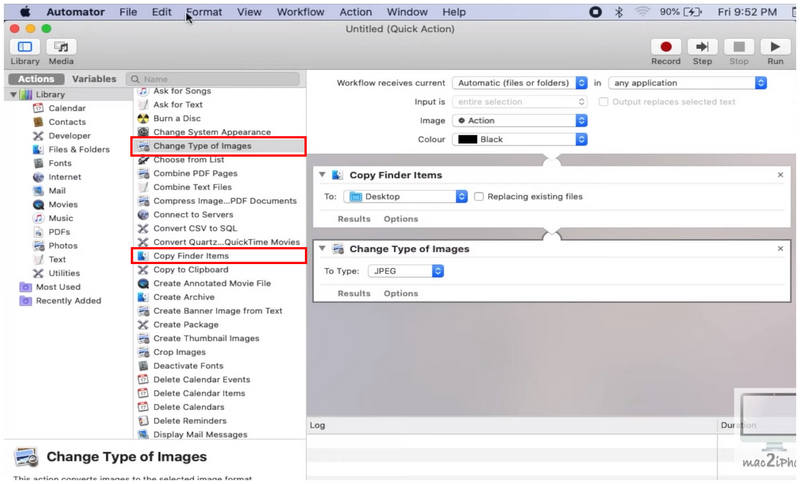
Task: Open the Format menu
Action: [204, 12]
